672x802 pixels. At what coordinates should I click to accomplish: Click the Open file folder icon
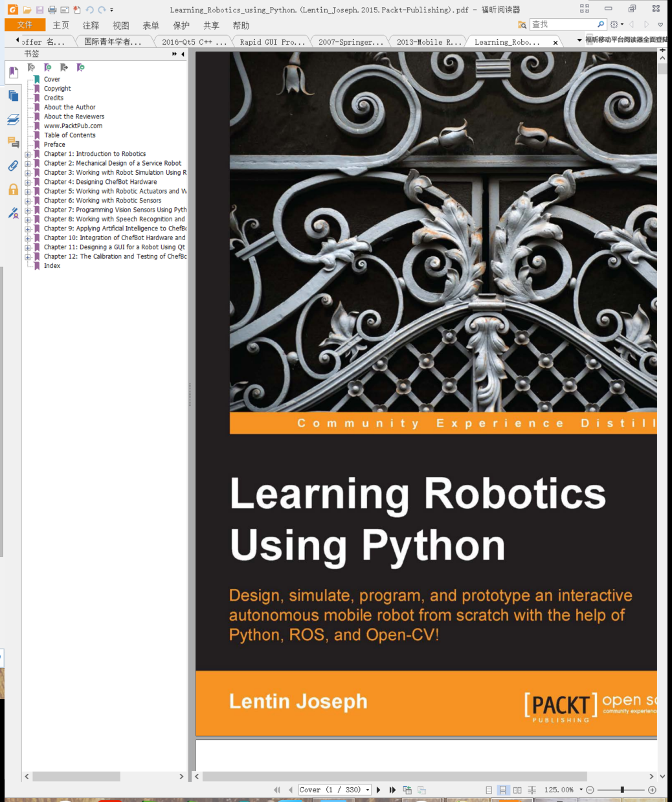(x=27, y=10)
